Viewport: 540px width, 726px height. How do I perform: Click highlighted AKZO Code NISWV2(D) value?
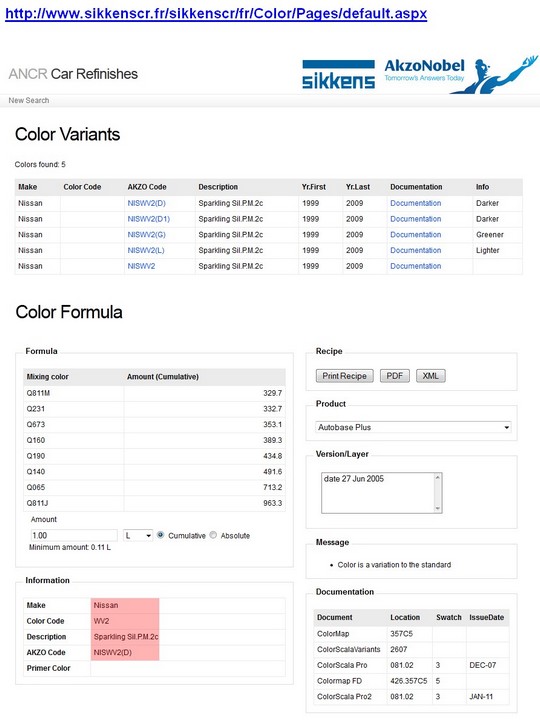113,653
